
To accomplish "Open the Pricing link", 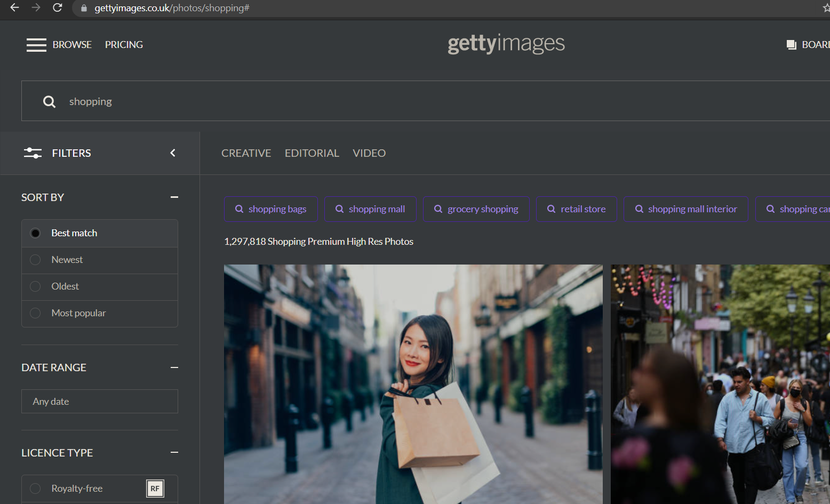I will click(124, 45).
